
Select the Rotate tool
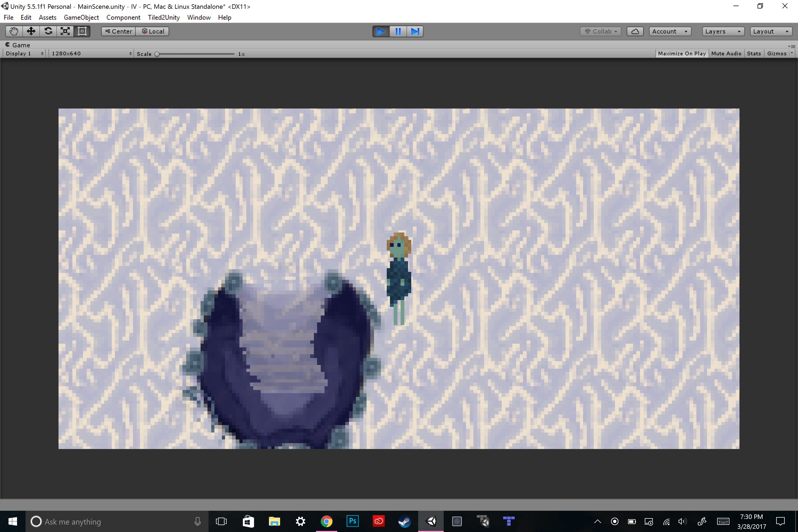pyautogui.click(x=48, y=31)
